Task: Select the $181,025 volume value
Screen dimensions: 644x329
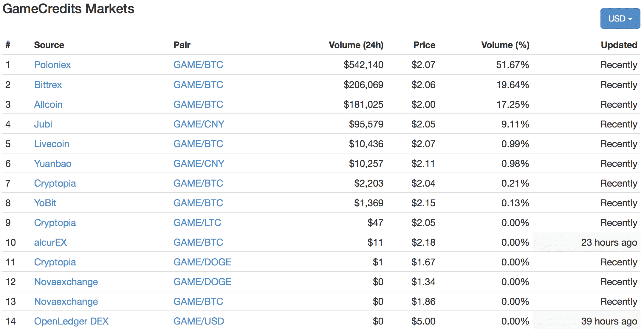Action: (363, 104)
